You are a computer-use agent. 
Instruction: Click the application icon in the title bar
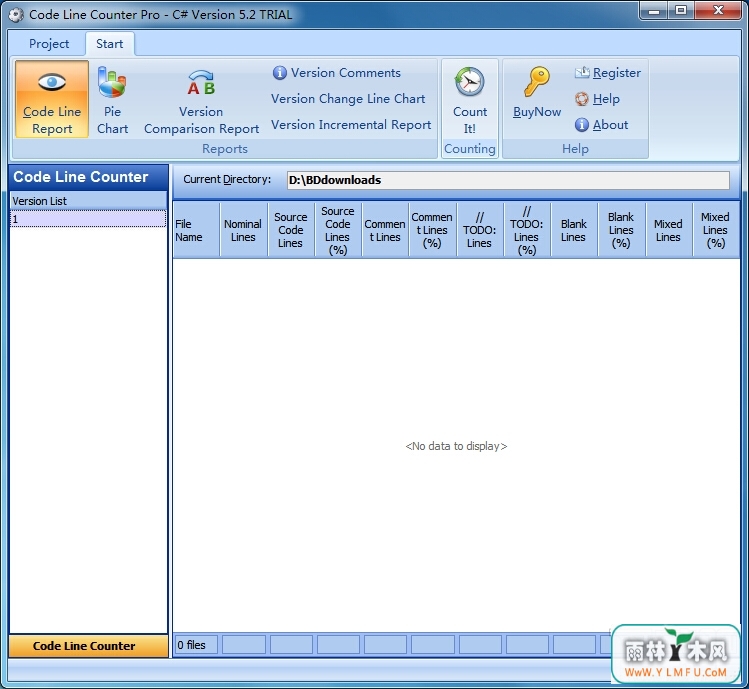[16, 15]
